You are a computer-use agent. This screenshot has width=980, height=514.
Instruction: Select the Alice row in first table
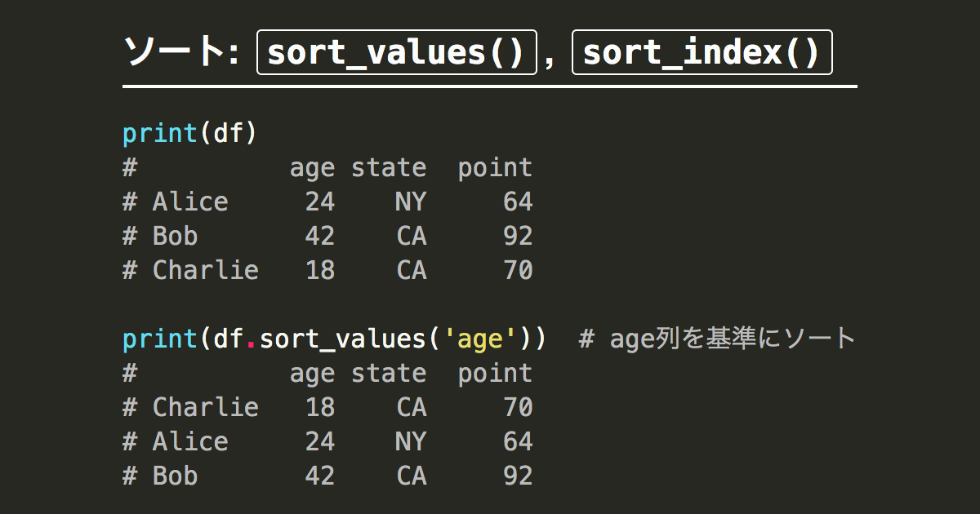[327, 202]
